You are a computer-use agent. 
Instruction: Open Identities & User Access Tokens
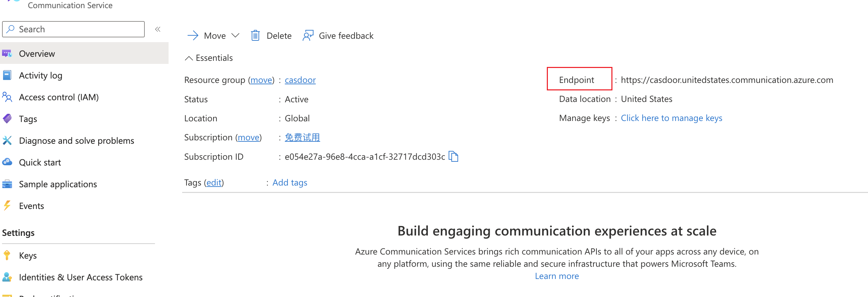coord(81,277)
